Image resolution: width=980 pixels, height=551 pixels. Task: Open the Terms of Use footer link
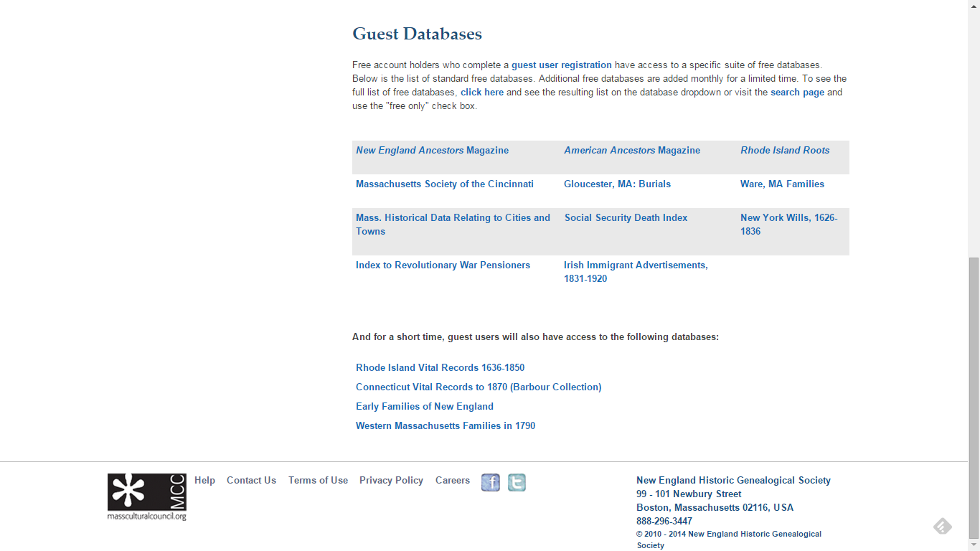click(318, 480)
